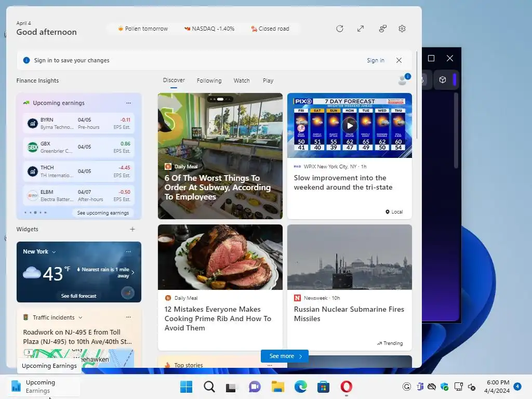Add a widget with plus icon
The image size is (532, 399).
[132, 229]
